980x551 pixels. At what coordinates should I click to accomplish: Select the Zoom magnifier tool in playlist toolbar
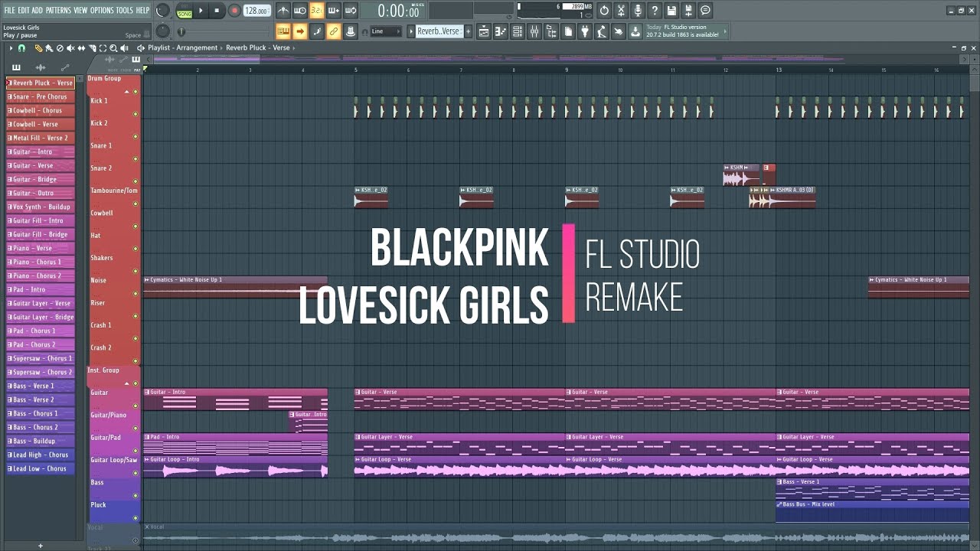coord(113,48)
